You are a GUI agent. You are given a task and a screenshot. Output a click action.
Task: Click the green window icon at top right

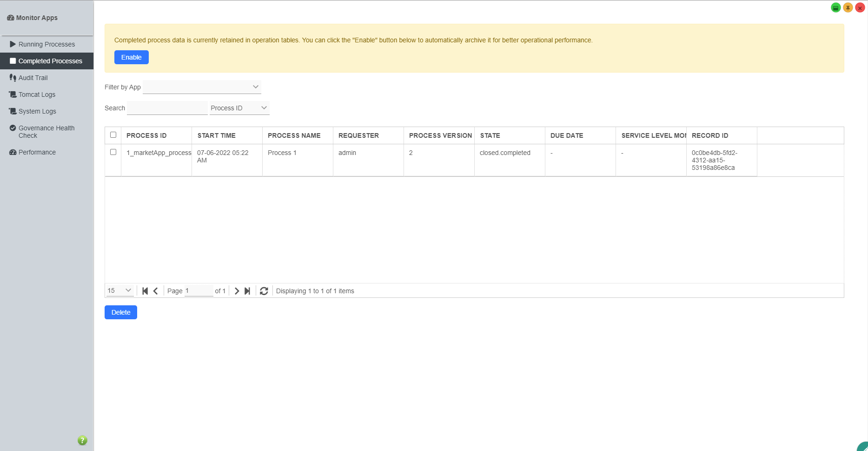[x=835, y=8]
